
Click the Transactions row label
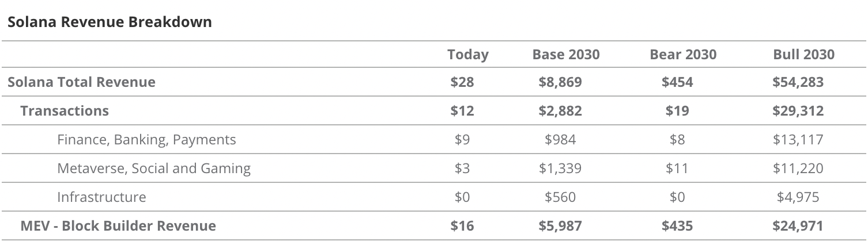65,110
